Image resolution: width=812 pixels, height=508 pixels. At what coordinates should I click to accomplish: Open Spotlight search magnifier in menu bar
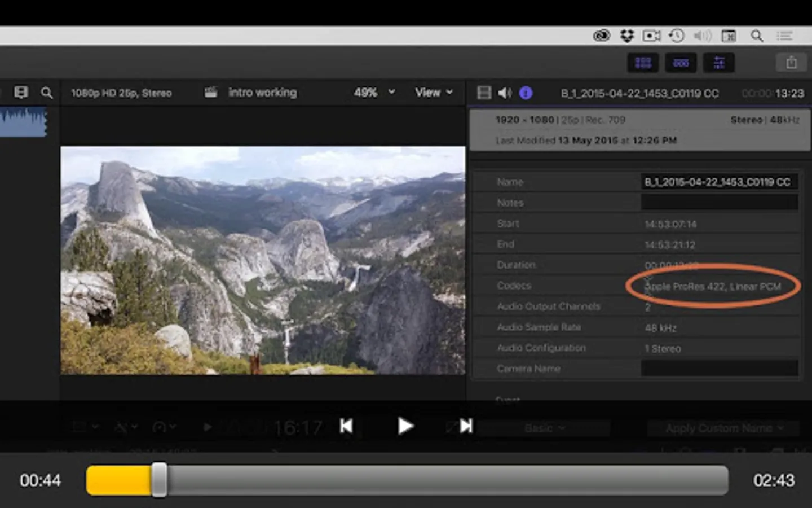[757, 36]
